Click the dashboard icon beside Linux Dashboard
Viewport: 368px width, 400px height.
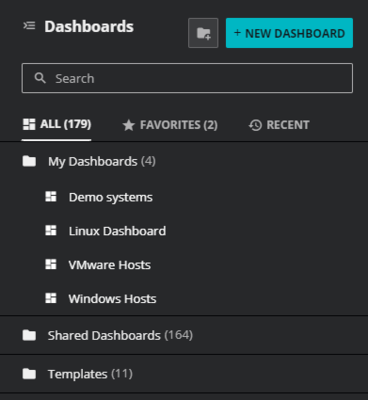51,230
